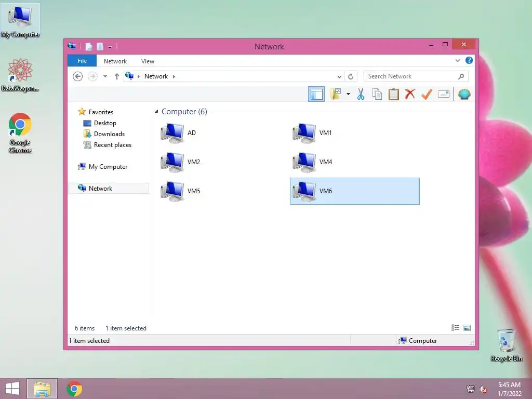Viewport: 532px width, 399px height.
Task: Open the File ribbon tab
Action: click(x=82, y=61)
